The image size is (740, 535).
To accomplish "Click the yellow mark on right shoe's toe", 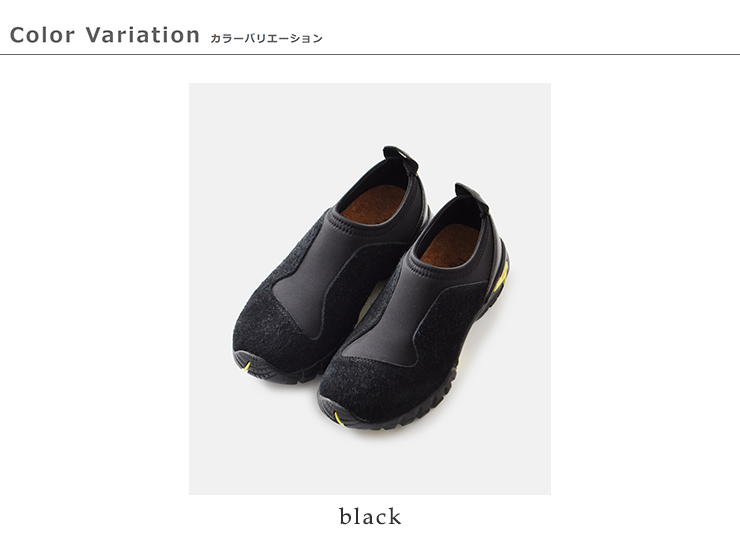I will [x=338, y=418].
